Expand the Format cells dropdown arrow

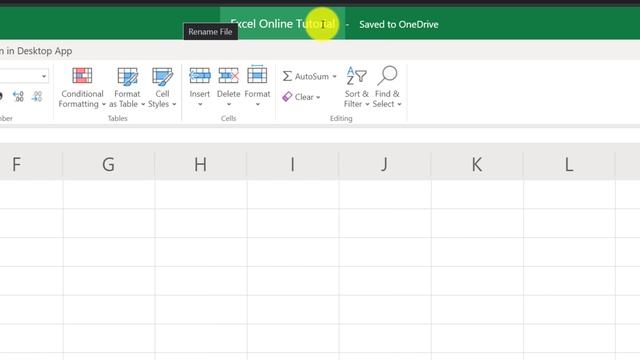point(258,104)
